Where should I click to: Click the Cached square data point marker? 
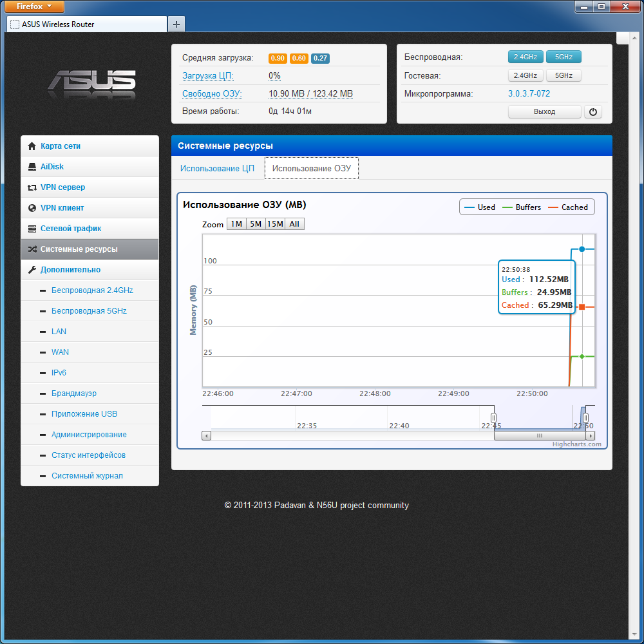582,307
